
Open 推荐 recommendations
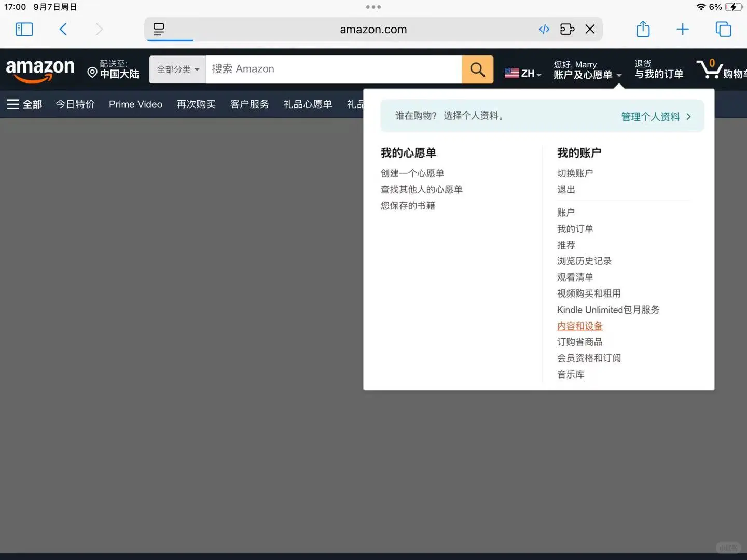pyautogui.click(x=566, y=245)
